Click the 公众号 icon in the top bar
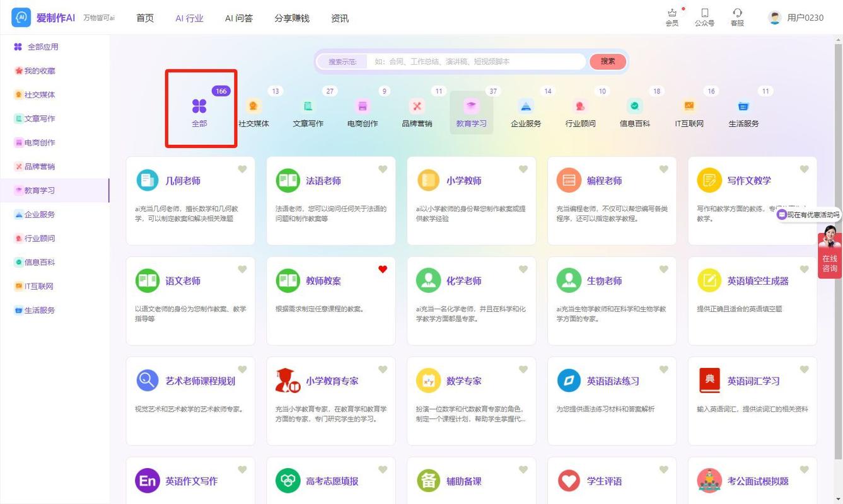843x504 pixels. [704, 17]
